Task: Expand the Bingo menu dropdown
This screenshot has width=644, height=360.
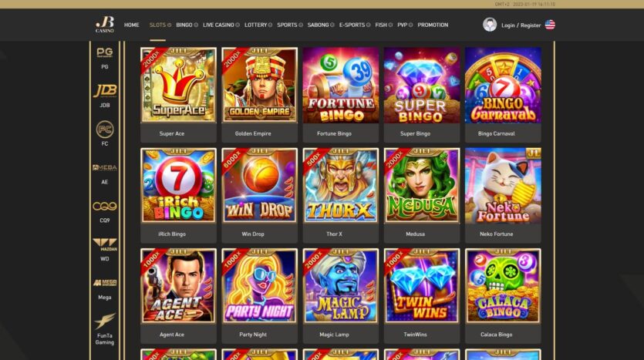Action: pyautogui.click(x=187, y=25)
